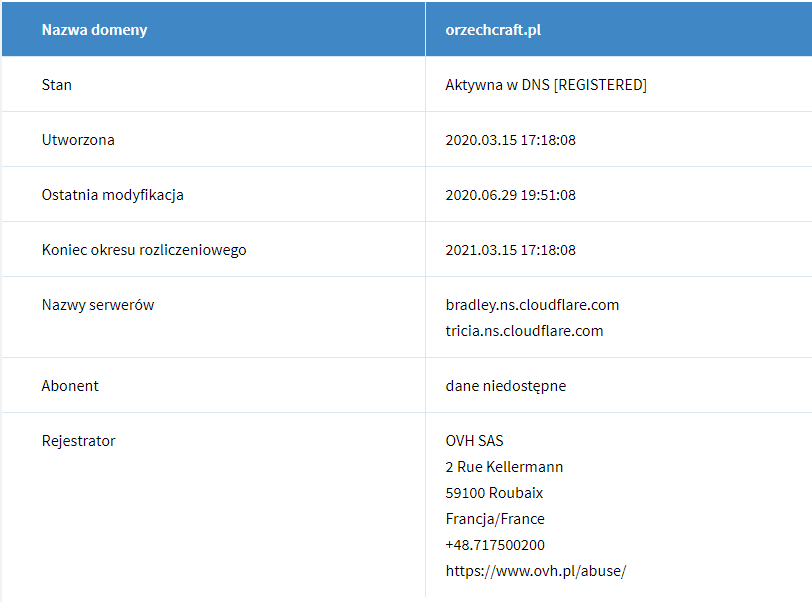Click the billing period end date 2021.03.15
The height and width of the screenshot is (602, 812).
point(510,250)
